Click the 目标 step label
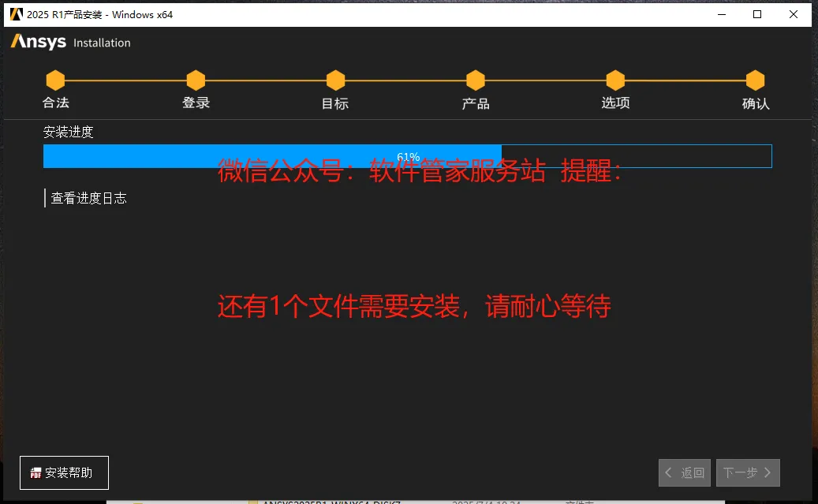The width and height of the screenshot is (818, 504). tap(335, 104)
